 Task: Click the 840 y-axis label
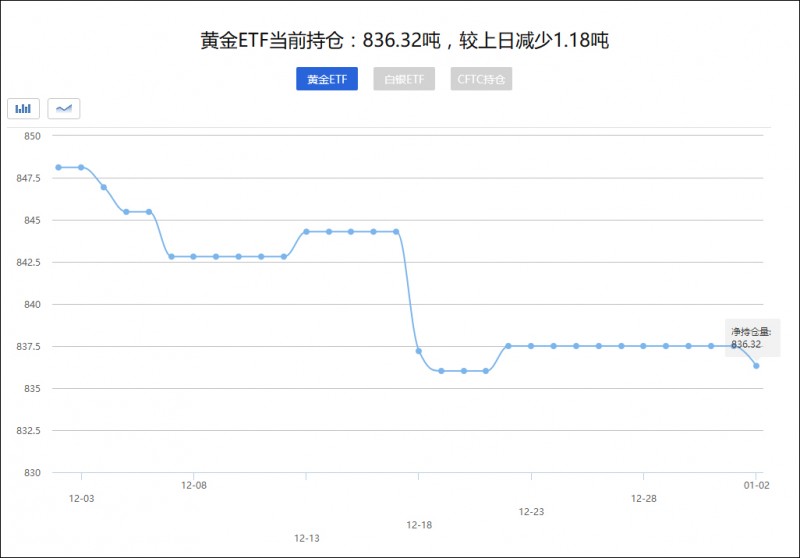coord(32,305)
